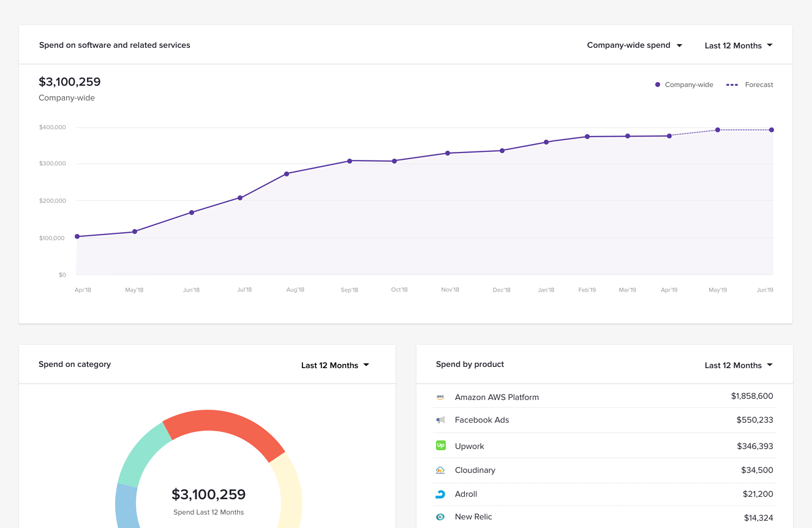Click the New Relic logo icon

(440, 517)
